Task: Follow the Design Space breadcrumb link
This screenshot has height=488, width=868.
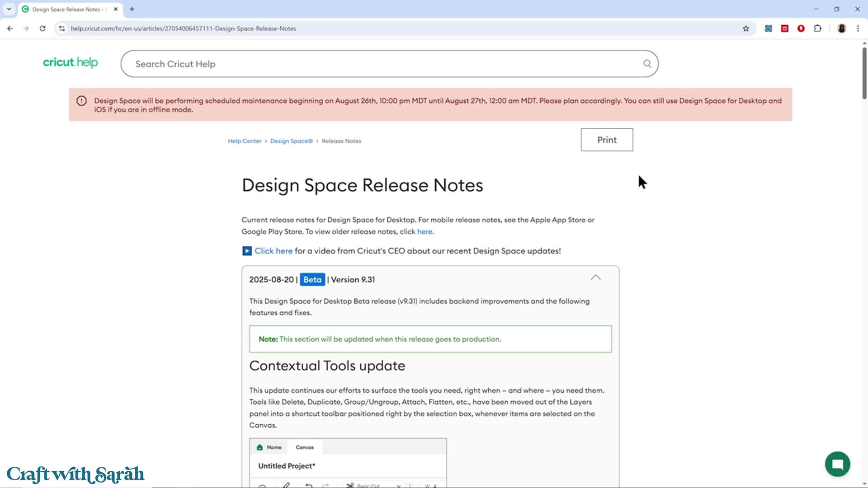Action: 291,141
